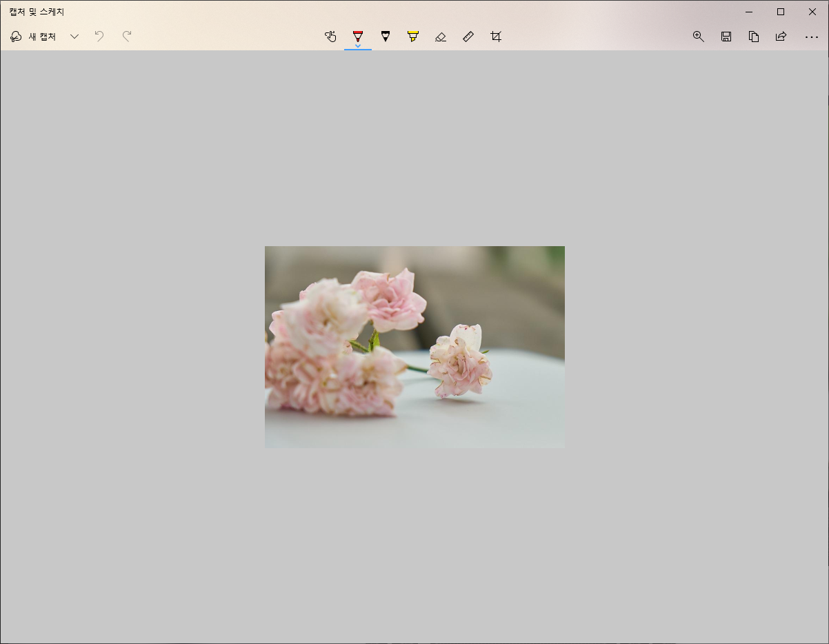Maximize the 캡처 및 스케치 window
This screenshot has width=829, height=644.
tap(781, 12)
